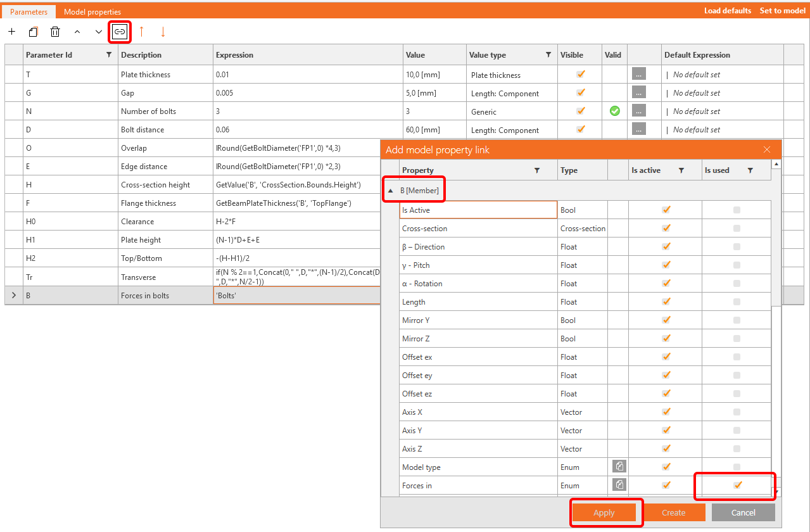The width and height of the screenshot is (810, 532).
Task: Click the copy parameter icon
Action: point(34,32)
